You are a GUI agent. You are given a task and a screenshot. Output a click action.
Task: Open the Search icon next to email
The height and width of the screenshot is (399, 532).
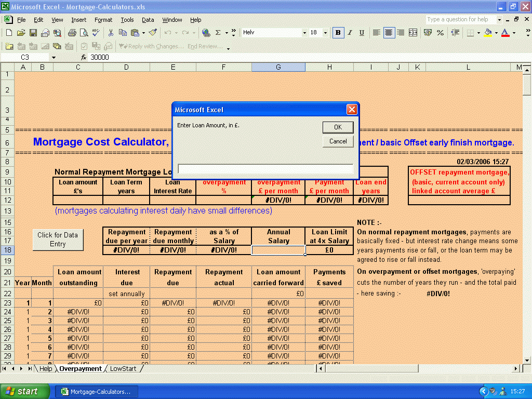[x=57, y=33]
